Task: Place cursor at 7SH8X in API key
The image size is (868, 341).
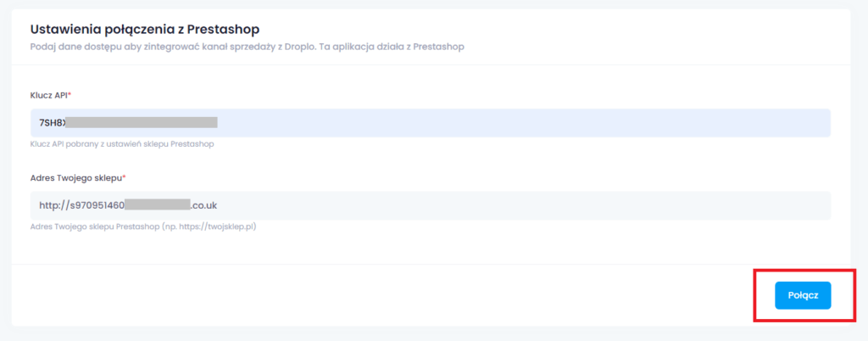Action: 53,123
